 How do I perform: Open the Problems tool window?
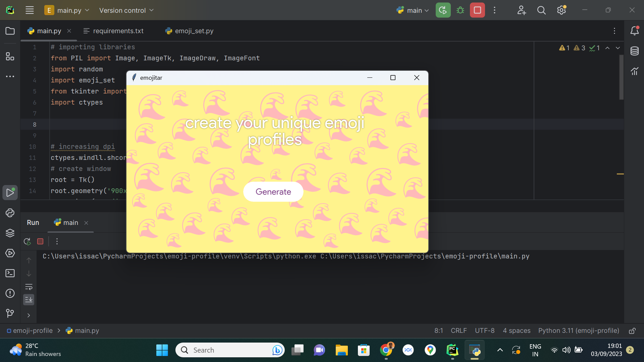tap(10, 293)
